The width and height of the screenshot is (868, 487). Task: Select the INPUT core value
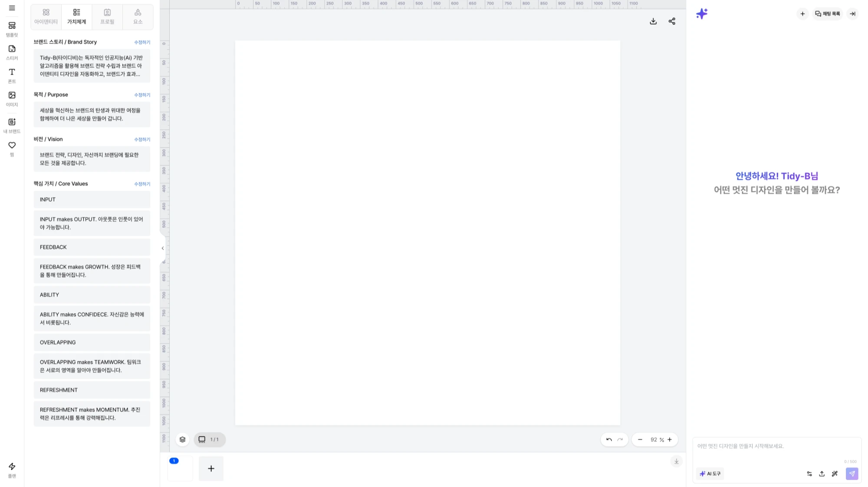(x=92, y=199)
